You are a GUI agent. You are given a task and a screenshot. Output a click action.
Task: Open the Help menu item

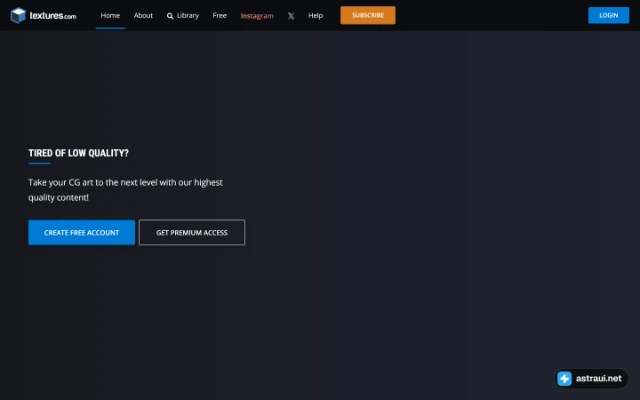pyautogui.click(x=316, y=16)
